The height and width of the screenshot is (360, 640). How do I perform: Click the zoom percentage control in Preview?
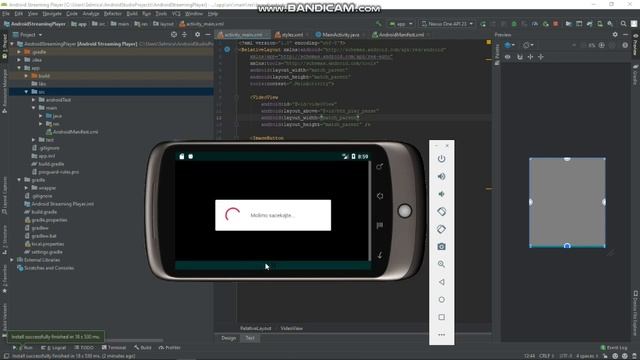click(591, 45)
